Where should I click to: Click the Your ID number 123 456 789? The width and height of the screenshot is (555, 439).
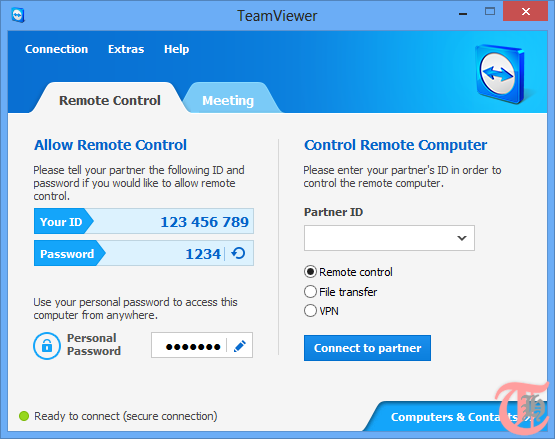pos(205,222)
